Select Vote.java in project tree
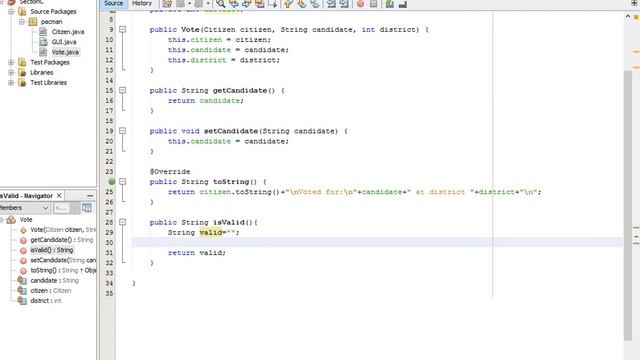Image resolution: width=640 pixels, height=360 pixels. [65, 52]
